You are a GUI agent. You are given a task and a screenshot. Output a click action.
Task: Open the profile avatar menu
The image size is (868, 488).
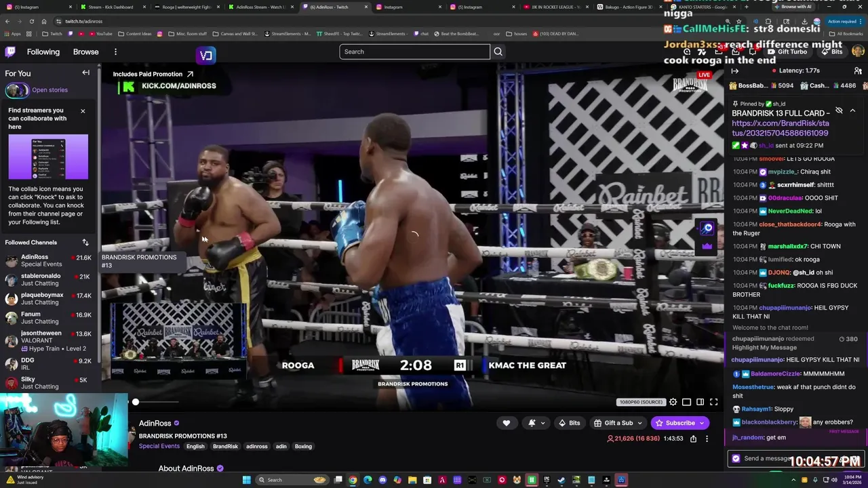click(x=858, y=52)
